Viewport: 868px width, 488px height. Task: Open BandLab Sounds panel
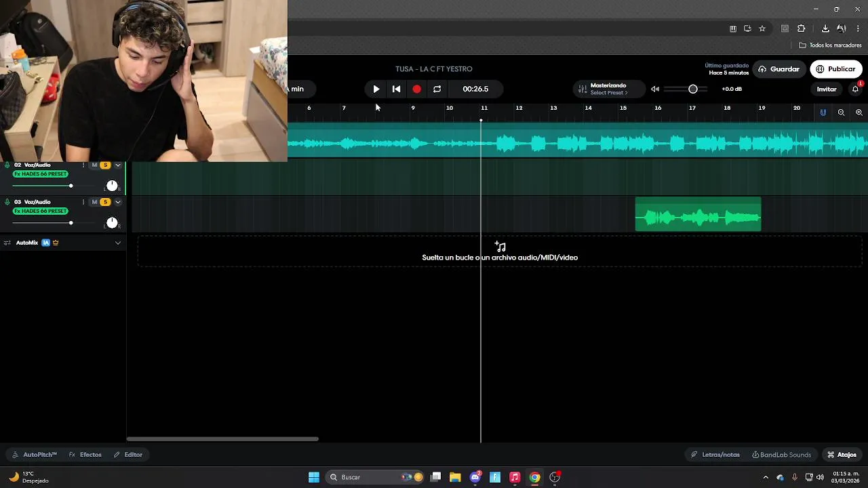point(781,455)
